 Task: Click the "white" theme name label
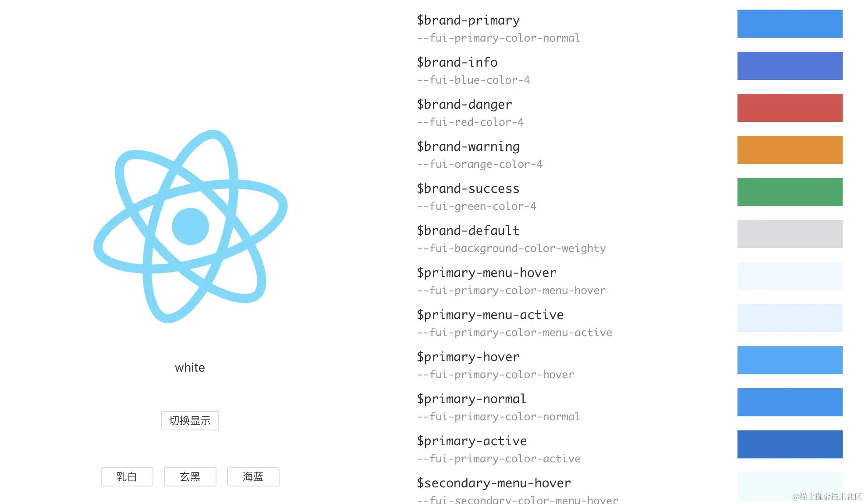[190, 367]
